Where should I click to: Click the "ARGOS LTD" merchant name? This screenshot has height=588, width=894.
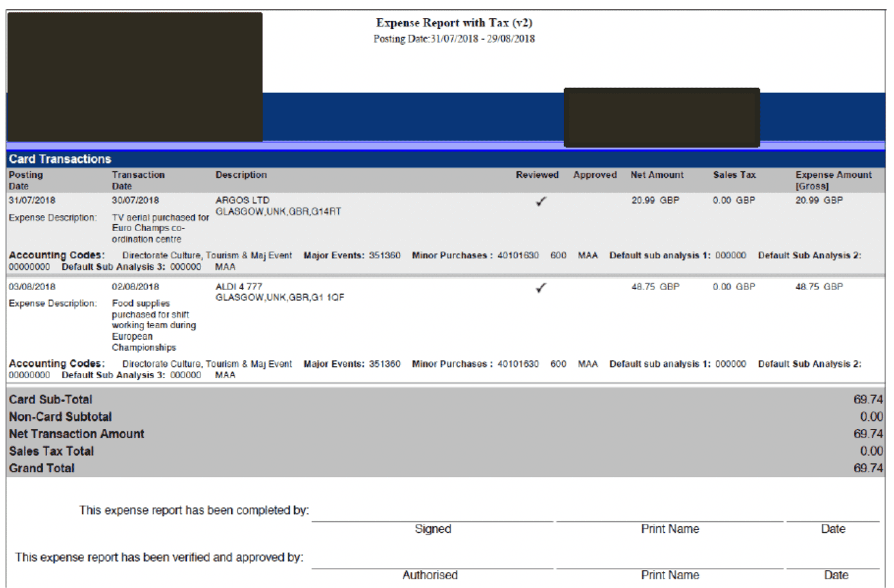(242, 200)
